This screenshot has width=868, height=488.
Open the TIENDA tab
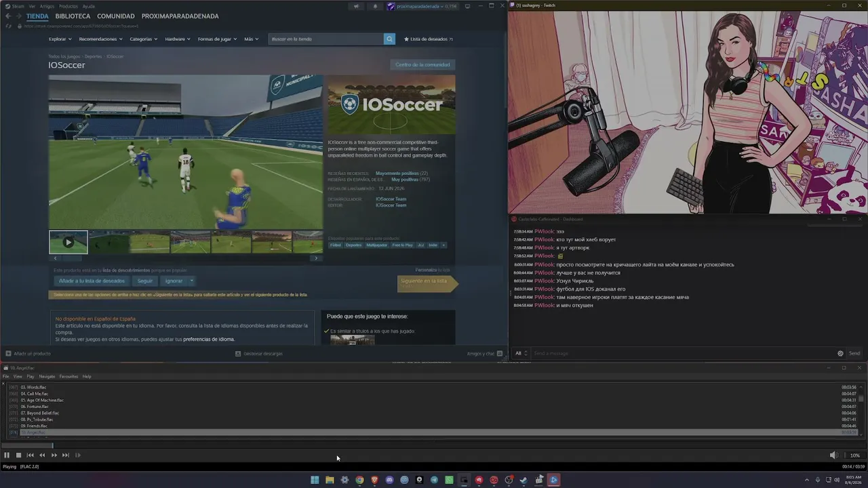point(37,16)
